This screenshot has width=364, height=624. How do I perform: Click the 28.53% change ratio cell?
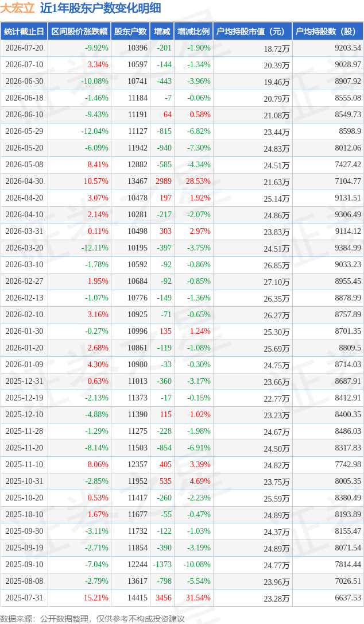point(198,181)
